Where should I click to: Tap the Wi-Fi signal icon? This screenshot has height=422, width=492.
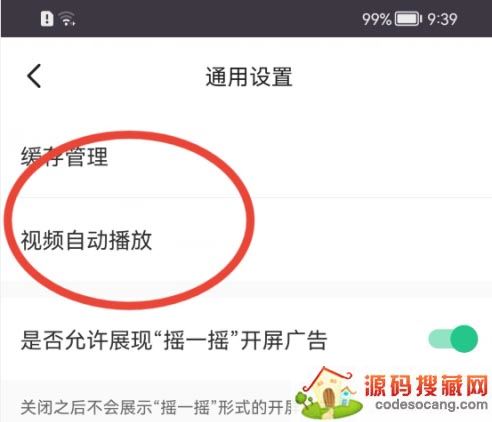pyautogui.click(x=67, y=18)
